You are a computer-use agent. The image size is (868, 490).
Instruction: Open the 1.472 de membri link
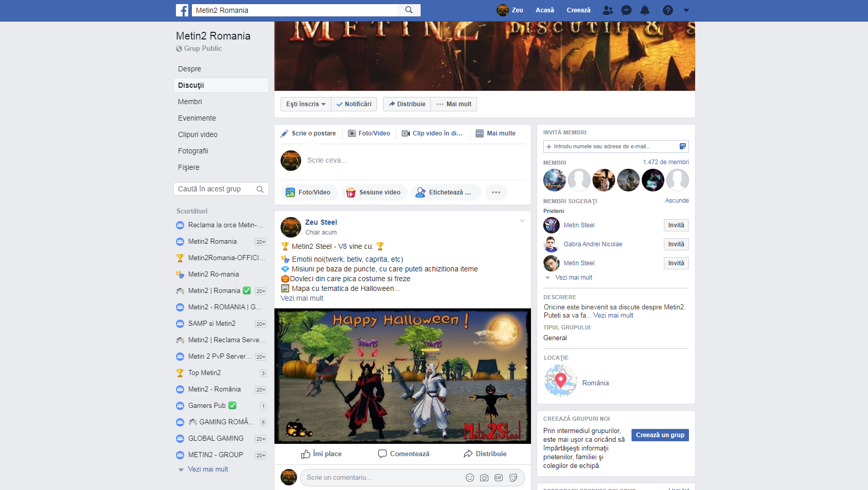click(x=666, y=162)
